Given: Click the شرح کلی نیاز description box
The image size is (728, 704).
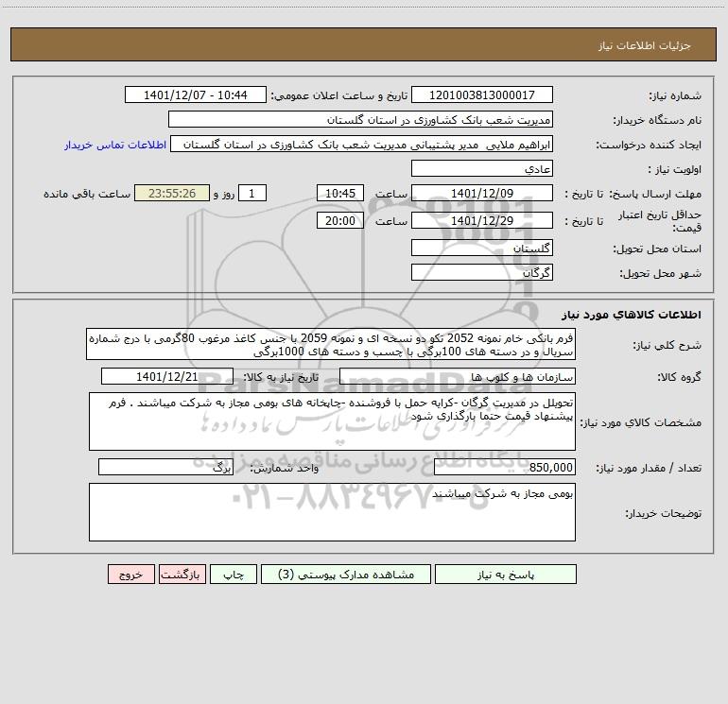Looking at the screenshot, I should [331, 344].
